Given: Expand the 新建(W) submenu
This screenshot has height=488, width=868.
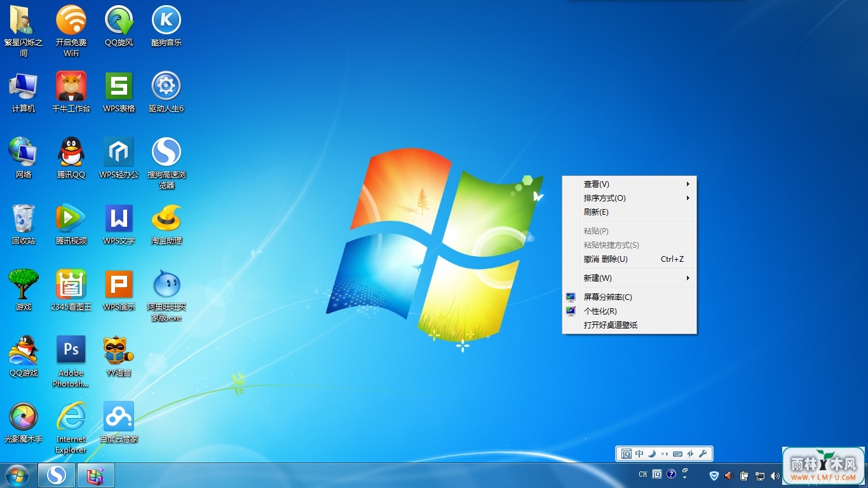Looking at the screenshot, I should point(629,278).
